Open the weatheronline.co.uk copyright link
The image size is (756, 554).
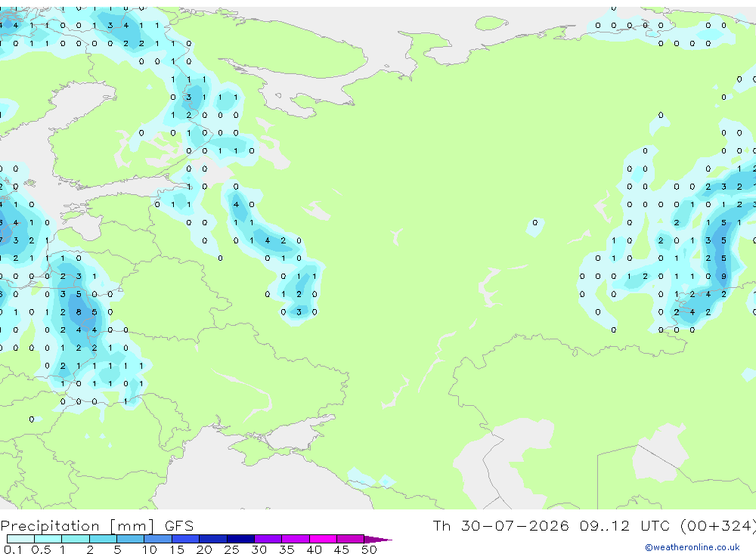(x=692, y=547)
